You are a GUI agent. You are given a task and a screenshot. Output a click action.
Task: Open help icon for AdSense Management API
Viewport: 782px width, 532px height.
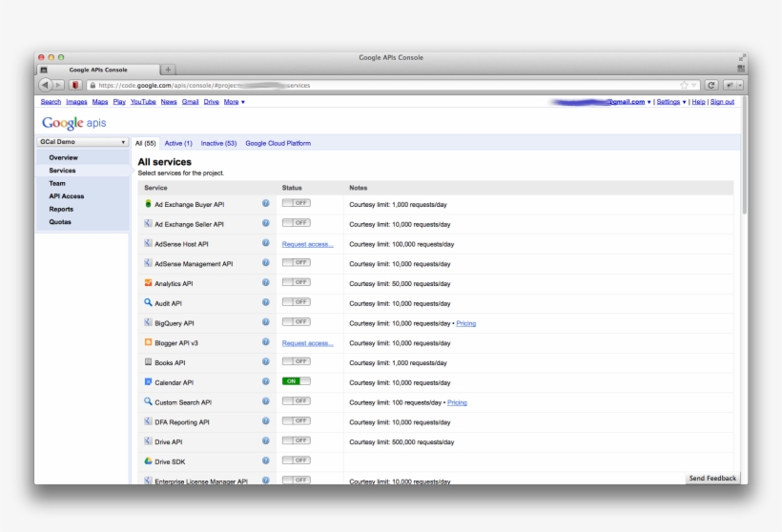point(266,263)
